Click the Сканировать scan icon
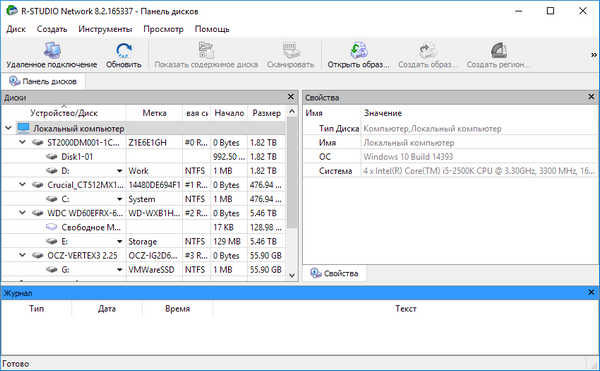Screen dimensions: 600x371 click(291, 50)
